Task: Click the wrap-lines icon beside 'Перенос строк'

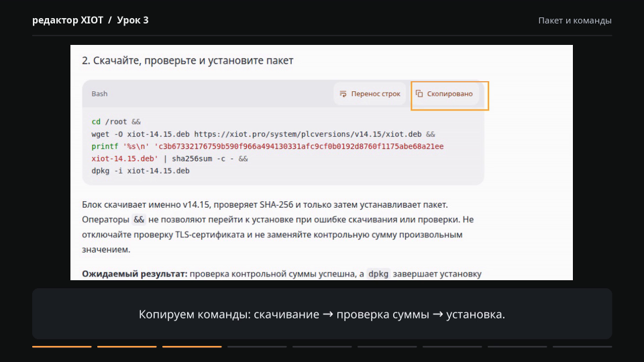Action: click(343, 94)
